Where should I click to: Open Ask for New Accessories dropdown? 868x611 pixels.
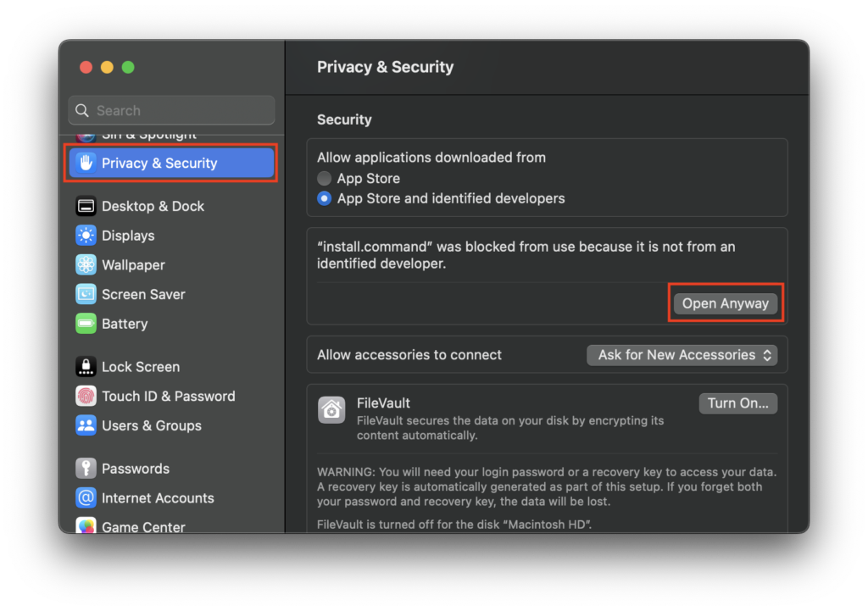pyautogui.click(x=682, y=355)
